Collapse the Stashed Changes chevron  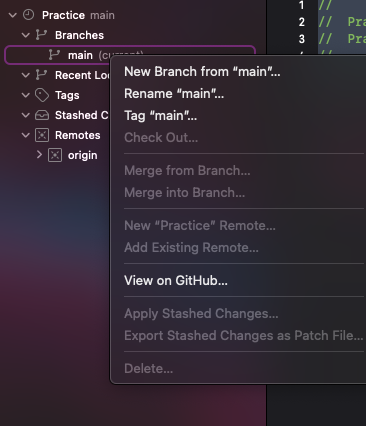click(x=26, y=115)
